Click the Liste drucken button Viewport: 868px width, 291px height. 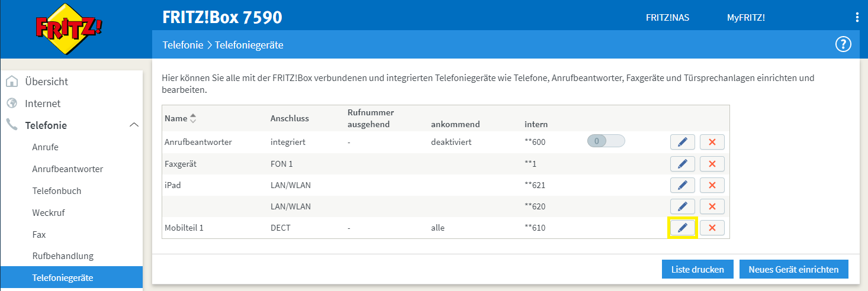point(697,269)
